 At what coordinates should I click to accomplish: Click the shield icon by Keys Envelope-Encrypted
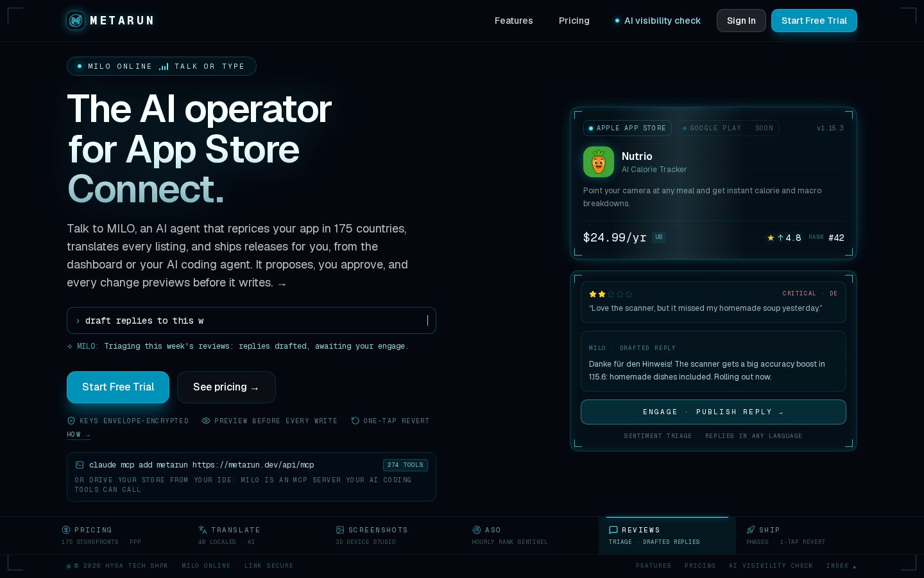click(x=71, y=421)
